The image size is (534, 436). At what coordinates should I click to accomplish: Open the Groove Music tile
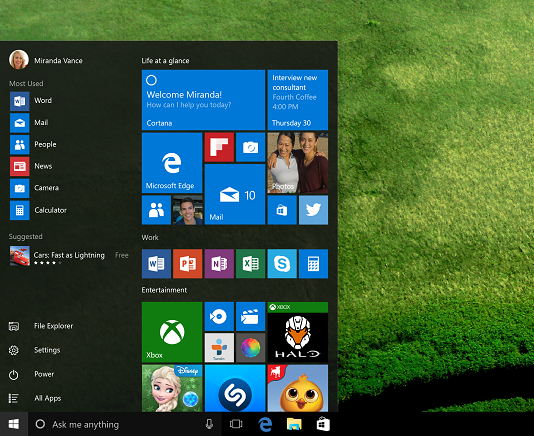tap(219, 316)
